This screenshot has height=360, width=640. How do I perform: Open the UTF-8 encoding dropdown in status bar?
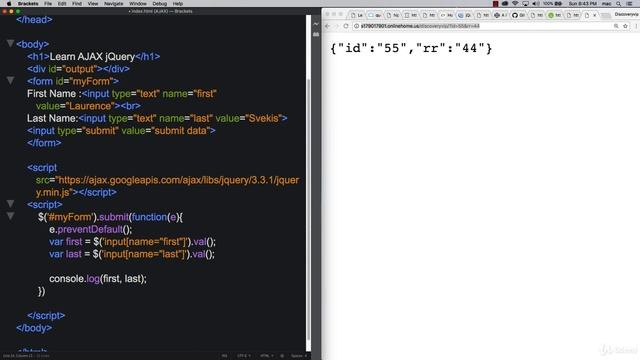point(244,356)
